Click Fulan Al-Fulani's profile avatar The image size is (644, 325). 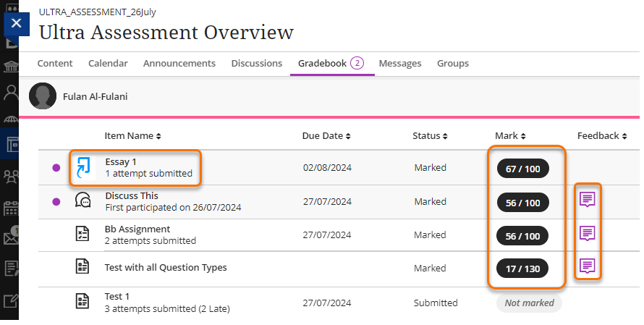pyautogui.click(x=43, y=96)
